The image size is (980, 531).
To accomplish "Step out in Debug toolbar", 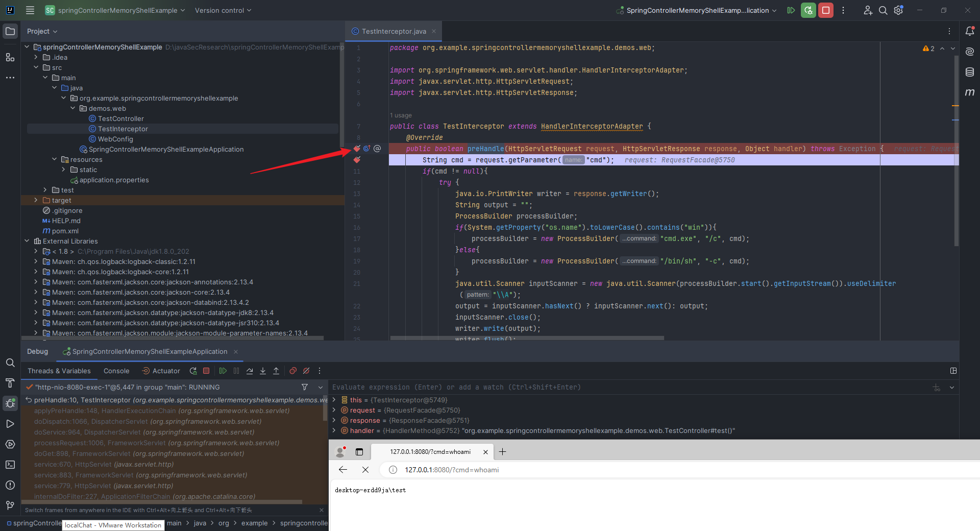I will point(276,371).
